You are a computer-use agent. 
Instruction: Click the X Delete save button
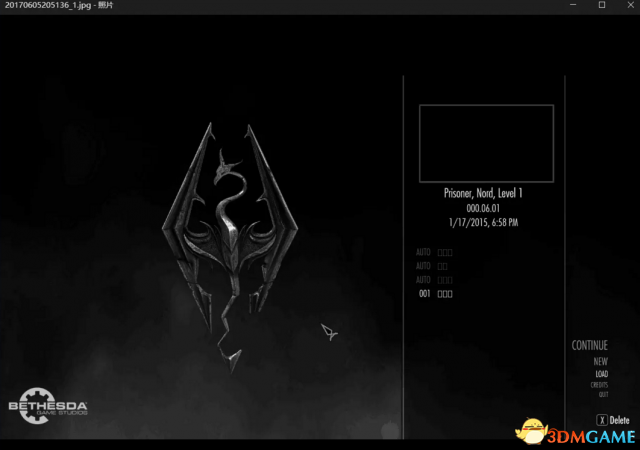(613, 420)
